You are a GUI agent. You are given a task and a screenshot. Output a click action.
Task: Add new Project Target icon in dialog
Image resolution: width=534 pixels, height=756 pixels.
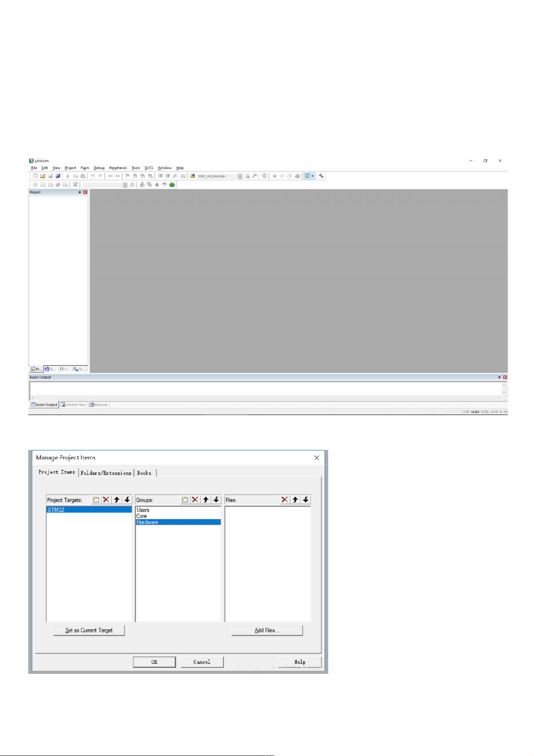[96, 500]
